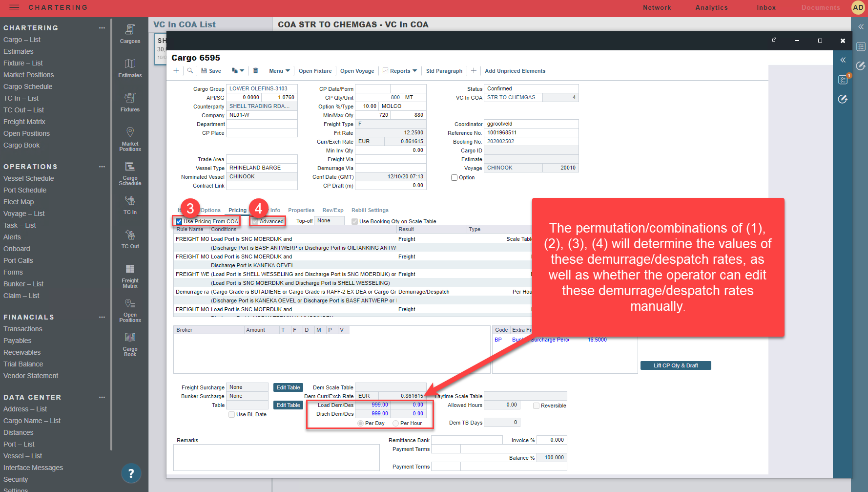Viewport: 868px width, 492px height.
Task: Select the Per Hour radio button
Action: click(x=396, y=424)
